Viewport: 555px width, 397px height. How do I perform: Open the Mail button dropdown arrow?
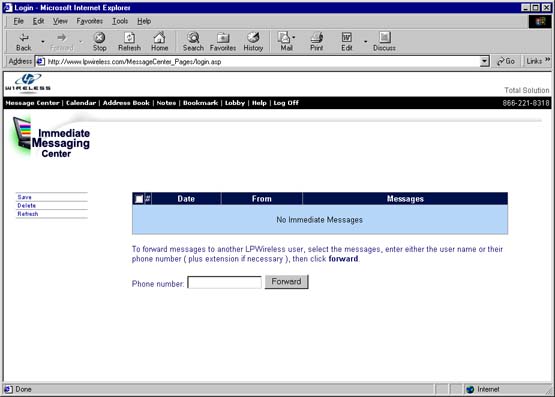(x=294, y=37)
